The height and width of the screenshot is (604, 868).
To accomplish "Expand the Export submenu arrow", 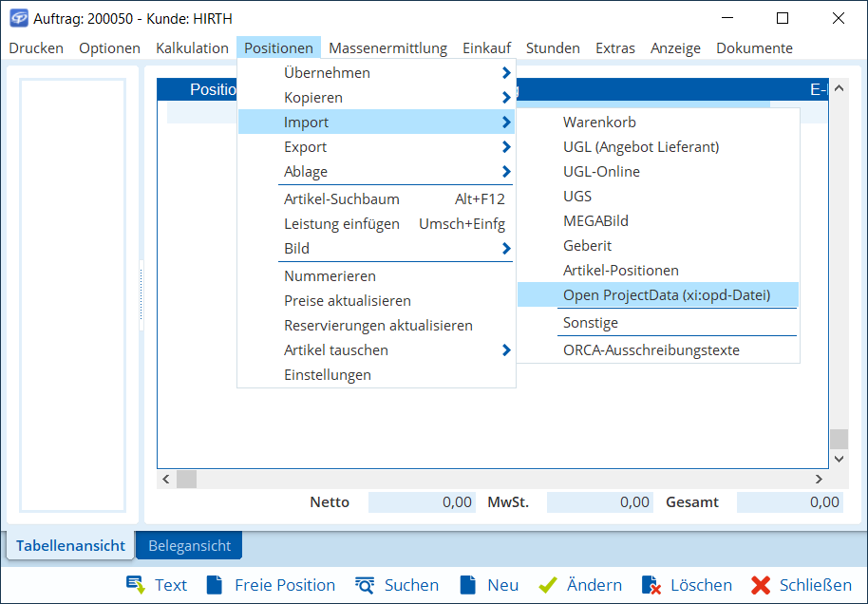I will click(506, 147).
